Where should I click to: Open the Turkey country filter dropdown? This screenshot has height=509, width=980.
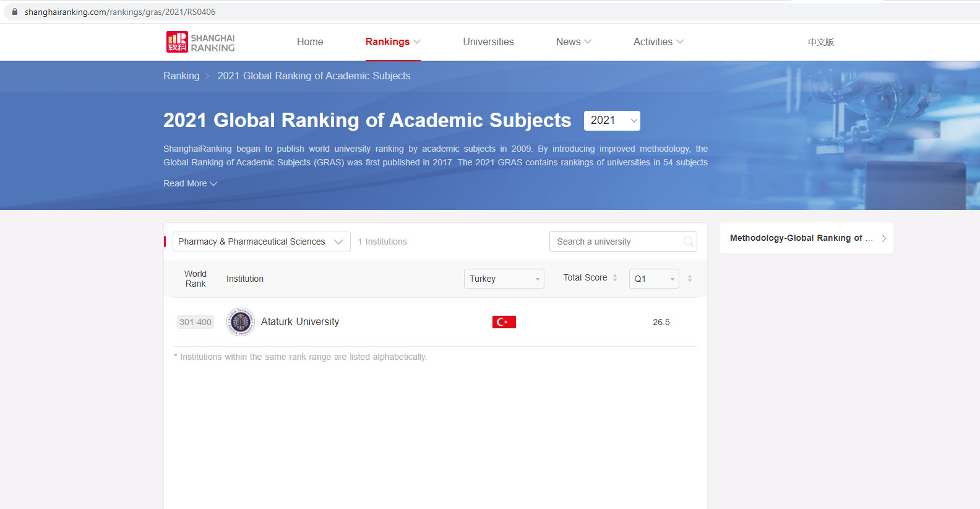(504, 279)
